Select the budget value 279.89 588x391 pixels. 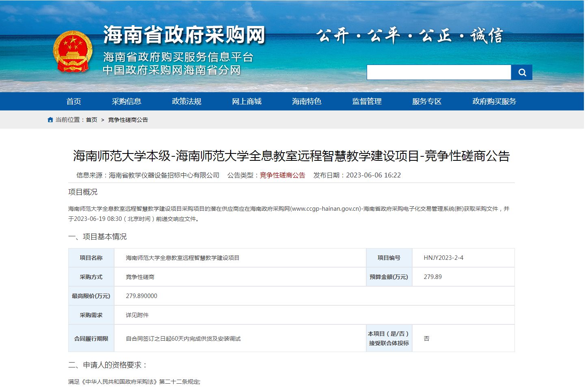pos(433,277)
